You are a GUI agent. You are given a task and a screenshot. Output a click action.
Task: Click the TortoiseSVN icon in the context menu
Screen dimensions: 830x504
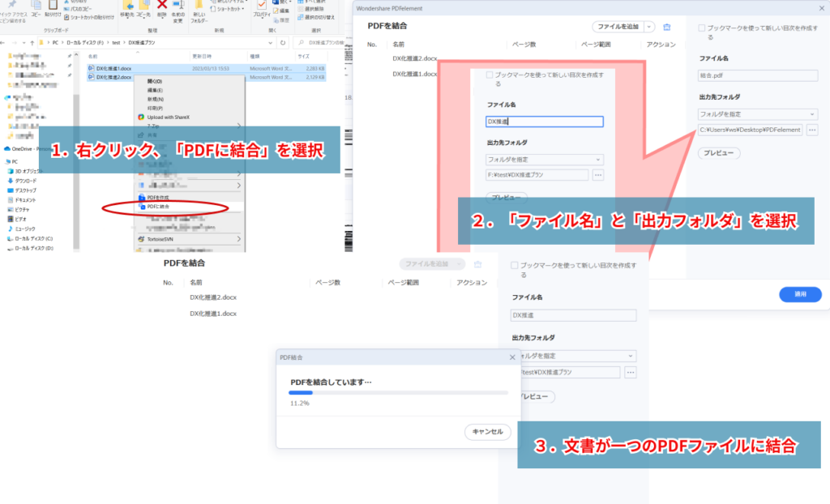(141, 239)
